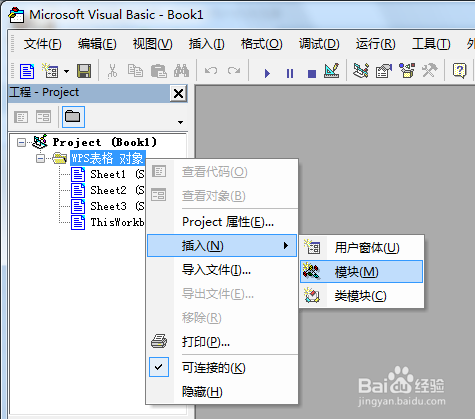Select Project (Book1) in tree
The width and height of the screenshot is (475, 419).
pyautogui.click(x=105, y=142)
